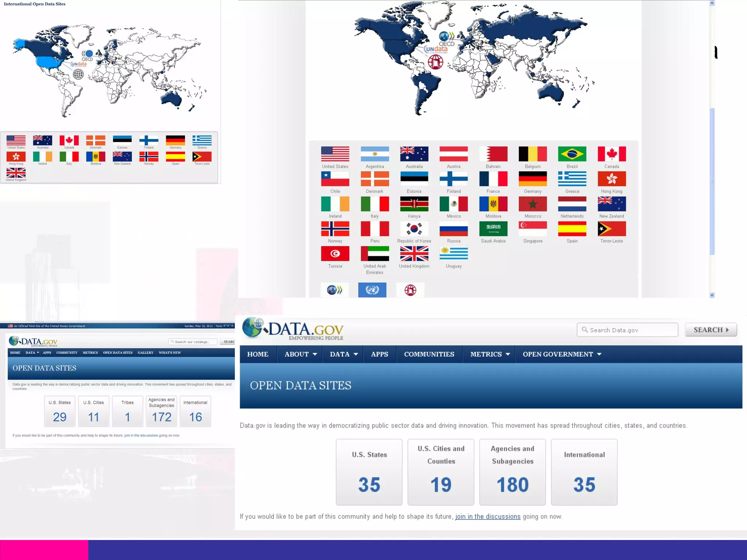Click the United Kingdom flag in the small panel
This screenshot has width=747, height=560.
click(x=16, y=172)
